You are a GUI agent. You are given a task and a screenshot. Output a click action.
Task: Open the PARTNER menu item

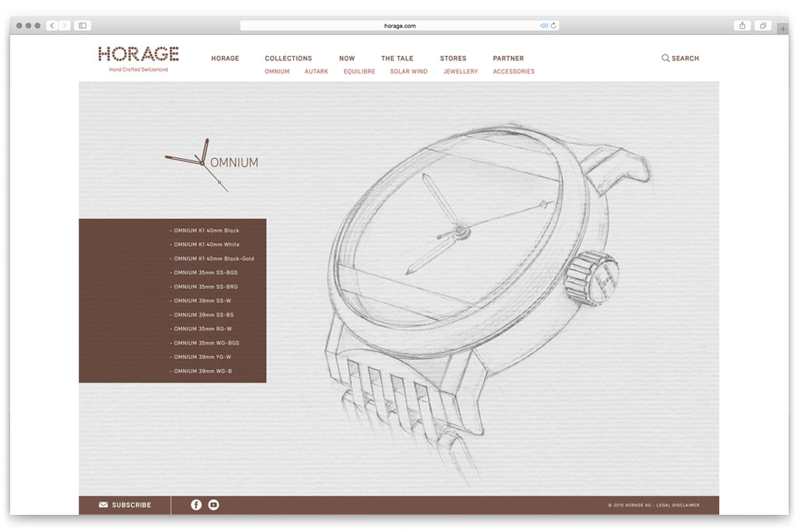click(508, 58)
